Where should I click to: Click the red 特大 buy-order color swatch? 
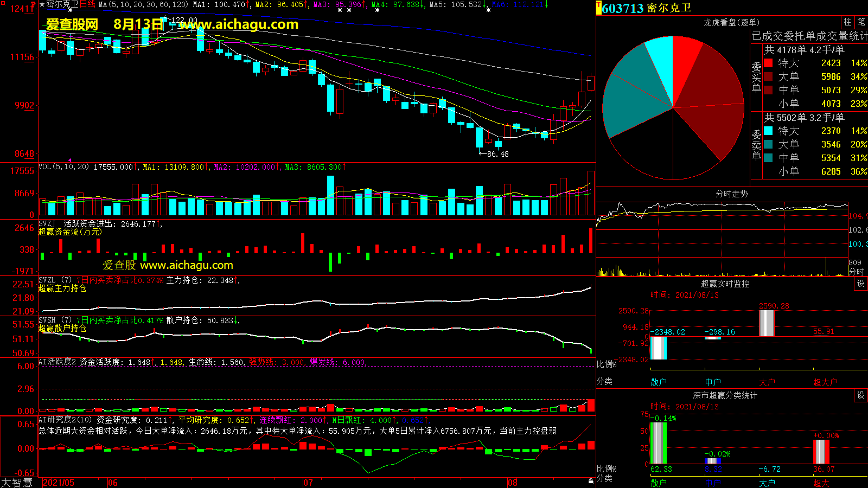coord(768,63)
